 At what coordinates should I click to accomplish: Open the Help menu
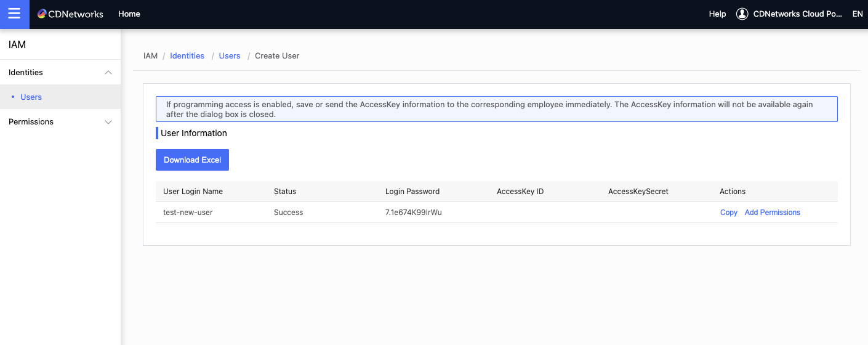click(717, 14)
